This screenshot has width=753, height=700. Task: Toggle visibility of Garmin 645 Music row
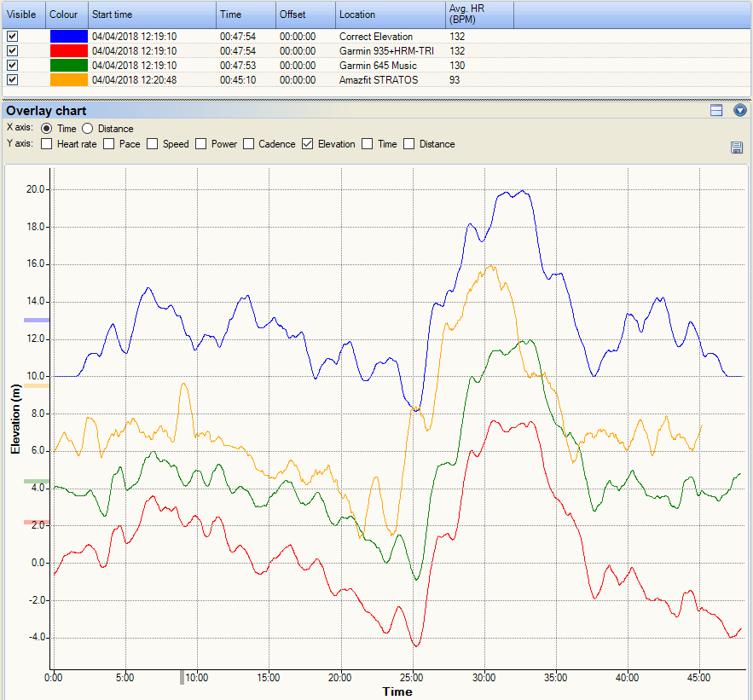coord(12,66)
